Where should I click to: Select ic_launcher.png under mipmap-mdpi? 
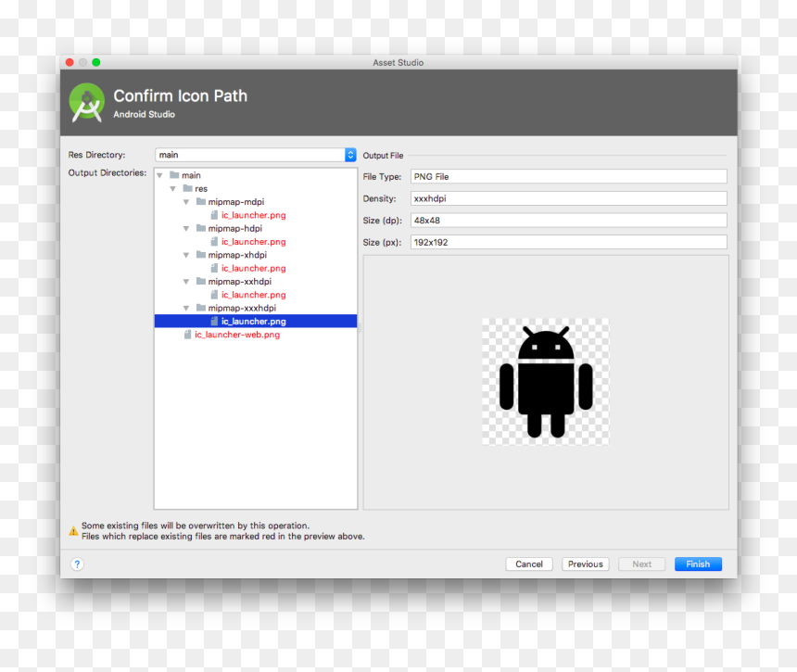(x=253, y=215)
